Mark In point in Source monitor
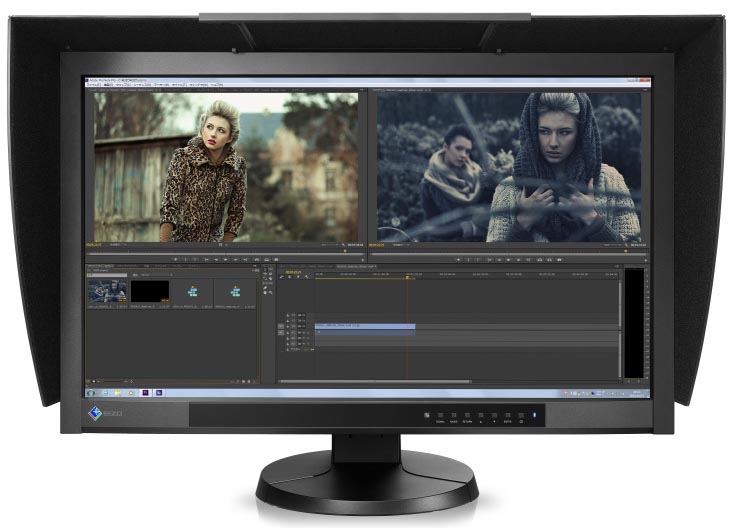The width and height of the screenshot is (732, 528). (185, 260)
